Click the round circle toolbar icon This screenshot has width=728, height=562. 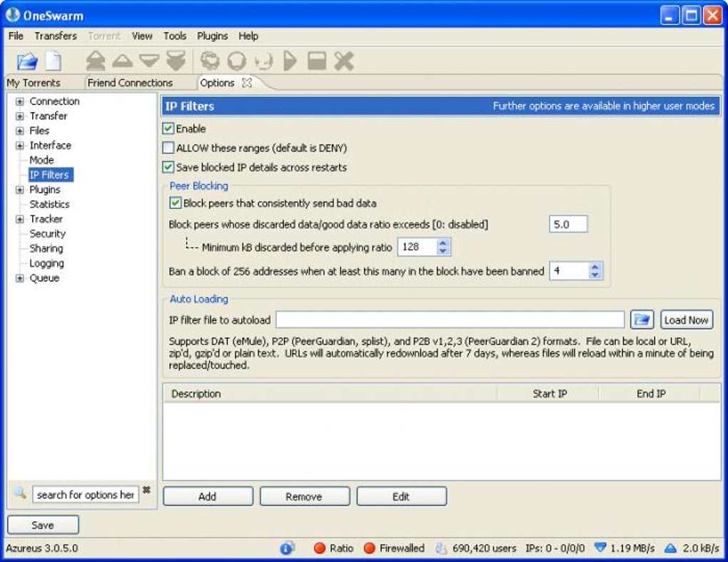click(x=237, y=61)
